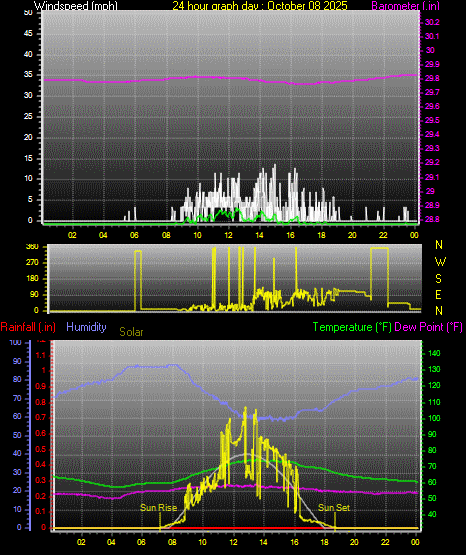The height and width of the screenshot is (555, 466).
Task: Click the E compass label beside wind direction
Action: (438, 294)
